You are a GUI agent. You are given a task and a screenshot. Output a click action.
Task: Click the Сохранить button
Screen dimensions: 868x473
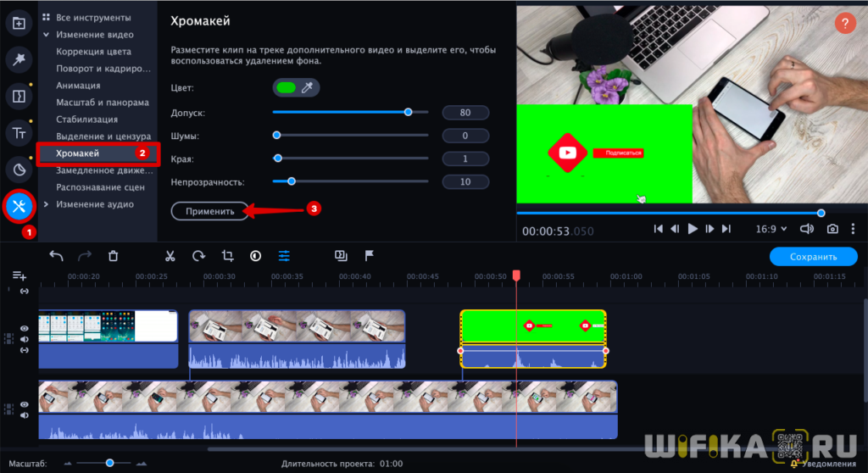(813, 256)
